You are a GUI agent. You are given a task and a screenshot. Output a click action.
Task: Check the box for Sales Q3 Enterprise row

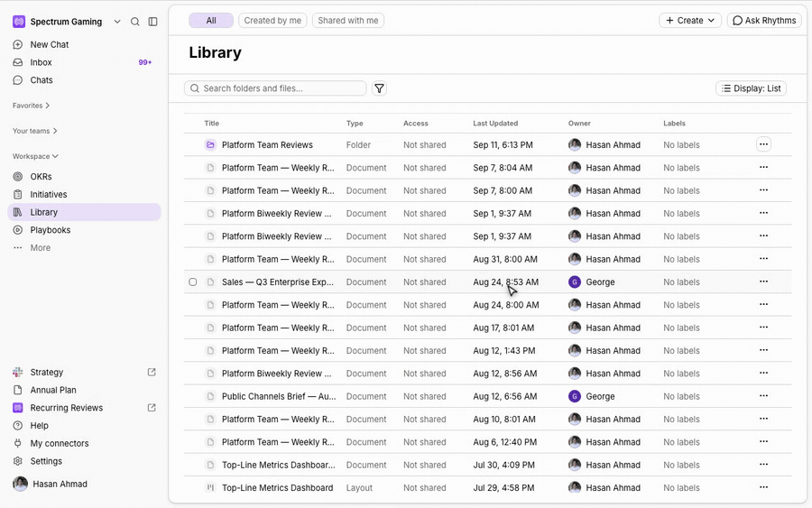193,282
